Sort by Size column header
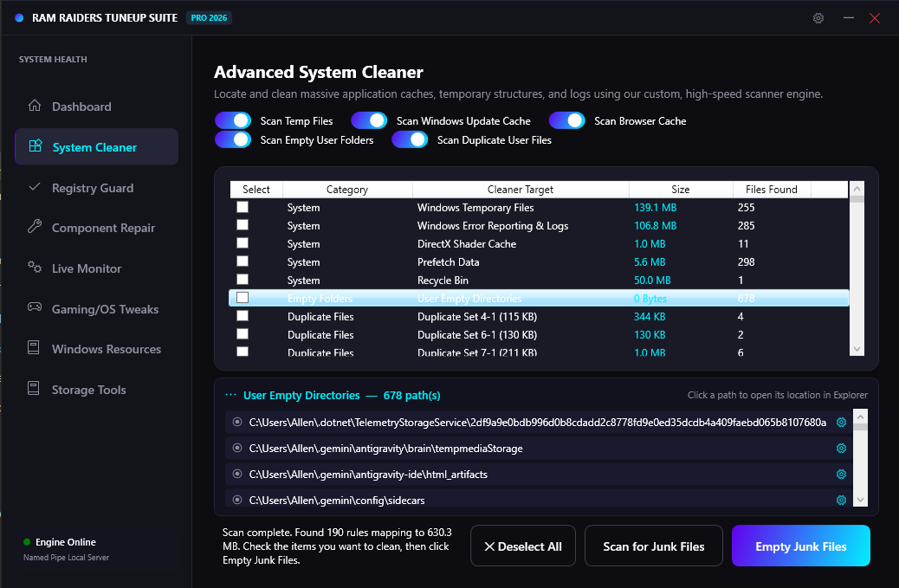Screen dimensions: 899x588 [681, 189]
